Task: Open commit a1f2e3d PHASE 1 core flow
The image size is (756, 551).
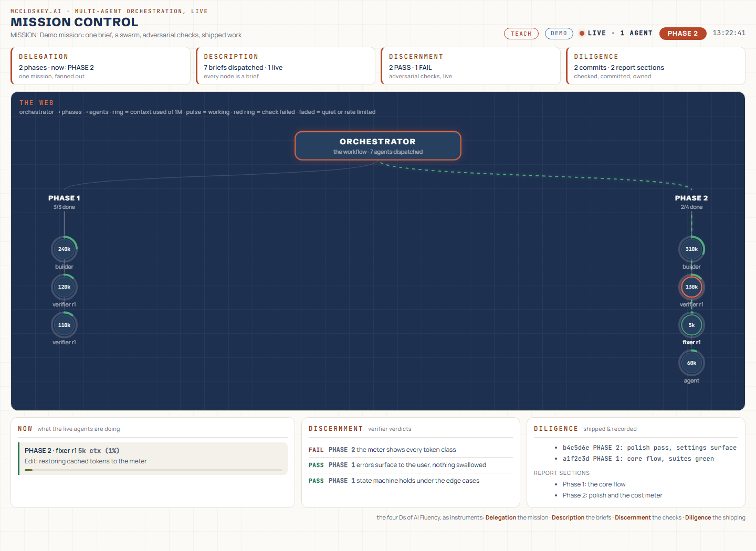Action: (638, 459)
